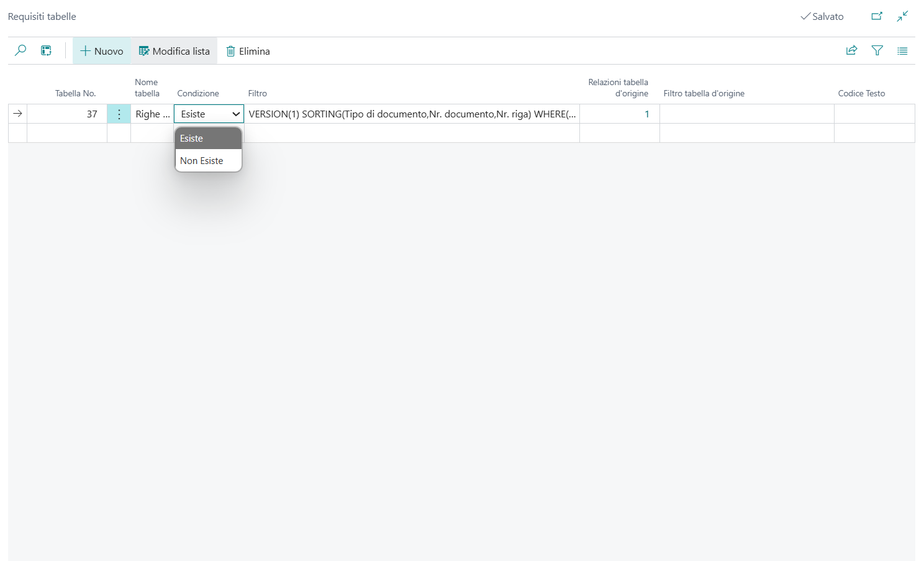
Task: Click Nome tabella column header
Action: pos(147,88)
